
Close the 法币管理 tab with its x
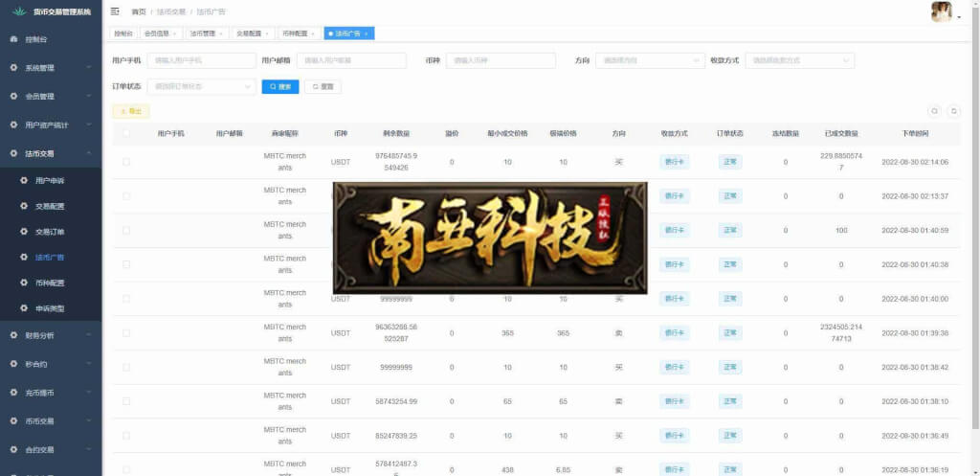click(x=221, y=34)
